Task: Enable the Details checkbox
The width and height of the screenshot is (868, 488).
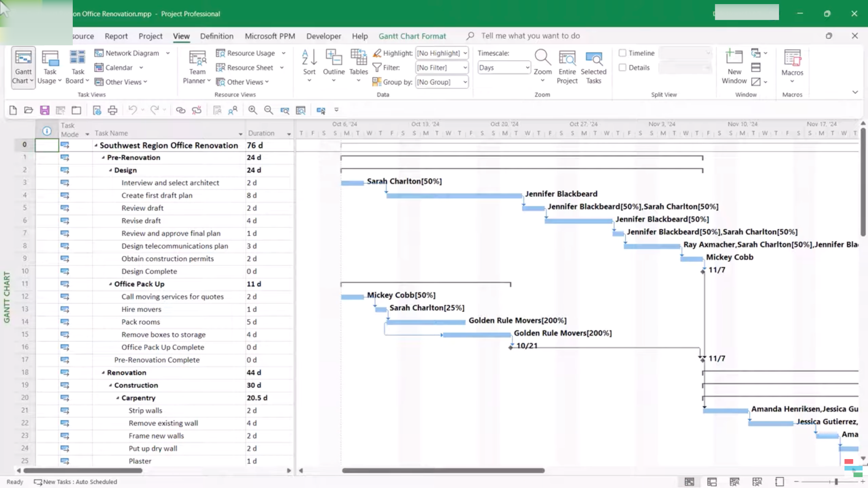Action: pos(623,68)
